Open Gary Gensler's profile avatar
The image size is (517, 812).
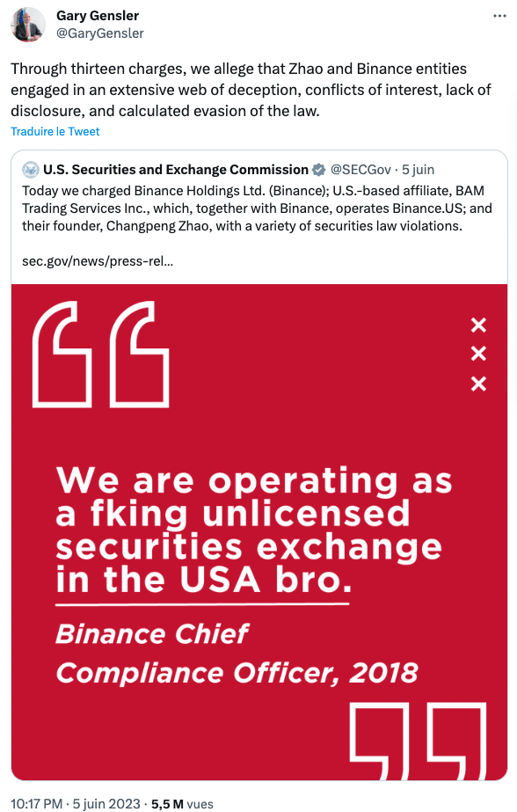[x=28, y=25]
